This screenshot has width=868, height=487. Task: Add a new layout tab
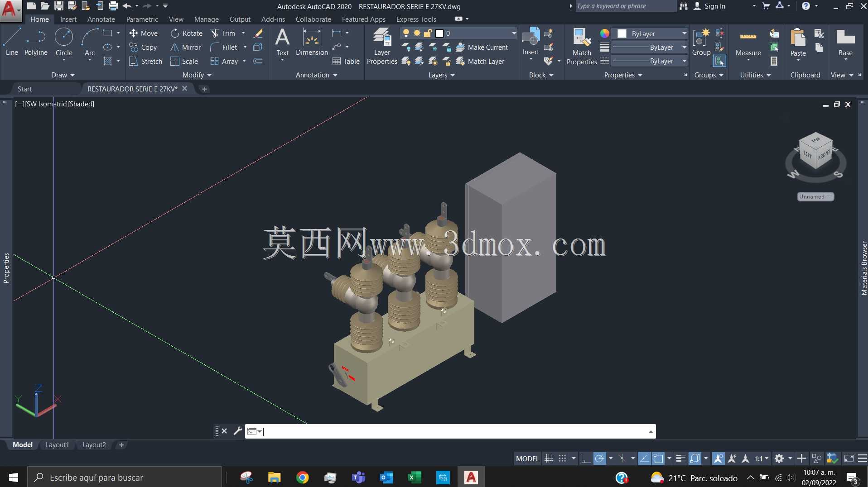pyautogui.click(x=121, y=445)
